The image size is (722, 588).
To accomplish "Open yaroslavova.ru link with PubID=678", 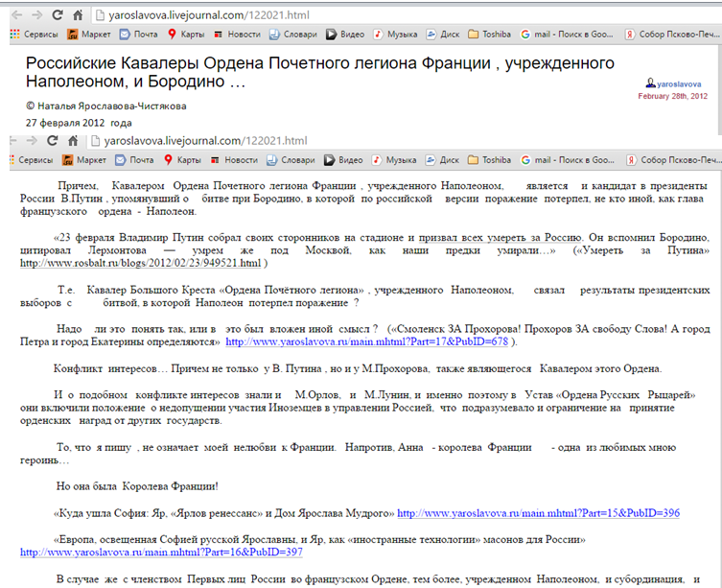I will (x=367, y=341).
